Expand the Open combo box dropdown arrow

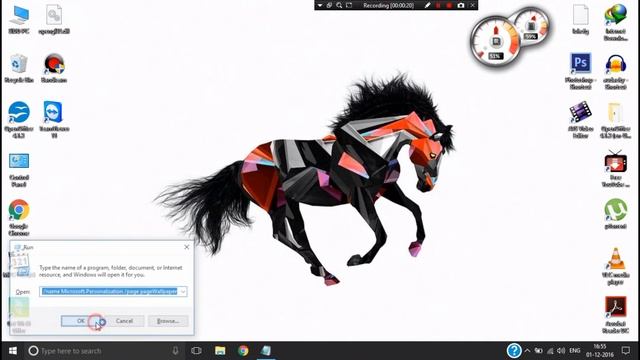tap(183, 291)
